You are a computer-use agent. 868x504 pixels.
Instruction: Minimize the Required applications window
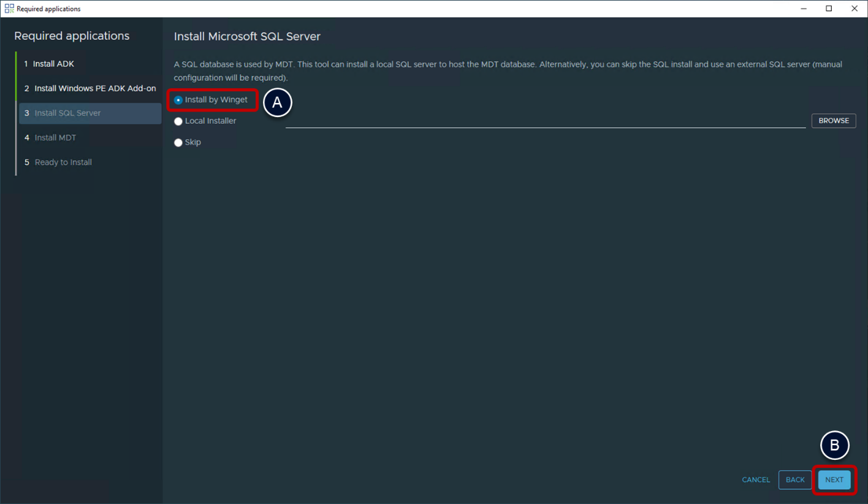pos(804,9)
